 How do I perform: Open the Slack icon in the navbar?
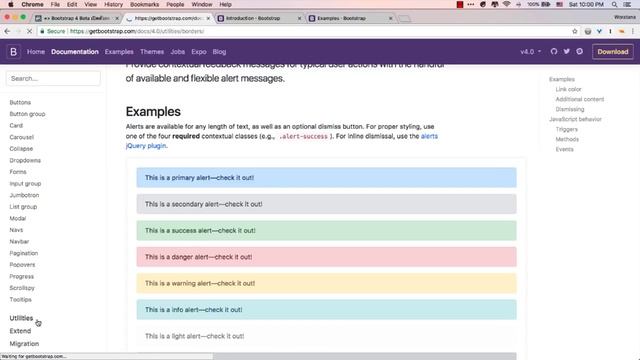point(580,51)
